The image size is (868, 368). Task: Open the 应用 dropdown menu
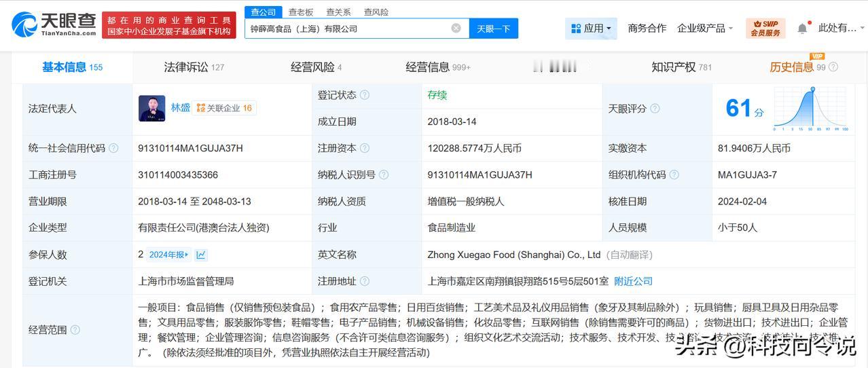click(591, 29)
